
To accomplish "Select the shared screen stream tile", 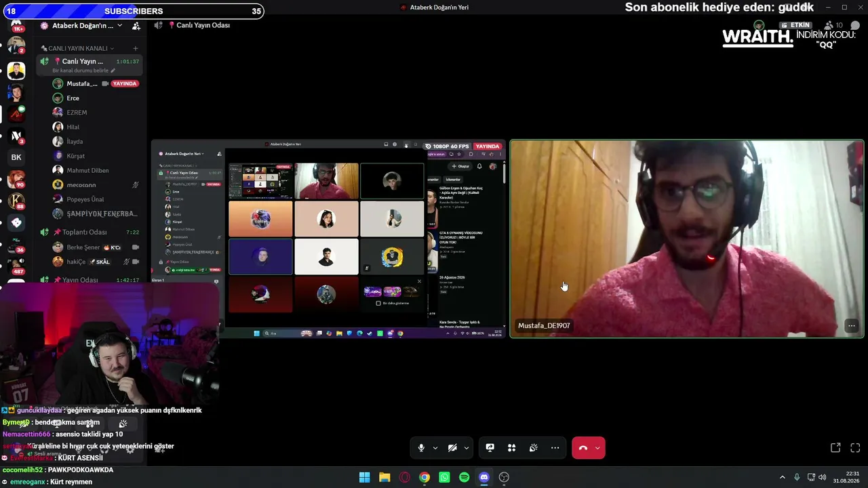I will pyautogui.click(x=328, y=239).
